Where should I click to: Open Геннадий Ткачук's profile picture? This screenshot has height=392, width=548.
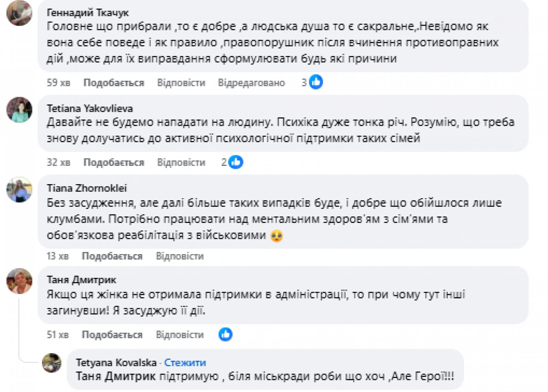coord(19,13)
